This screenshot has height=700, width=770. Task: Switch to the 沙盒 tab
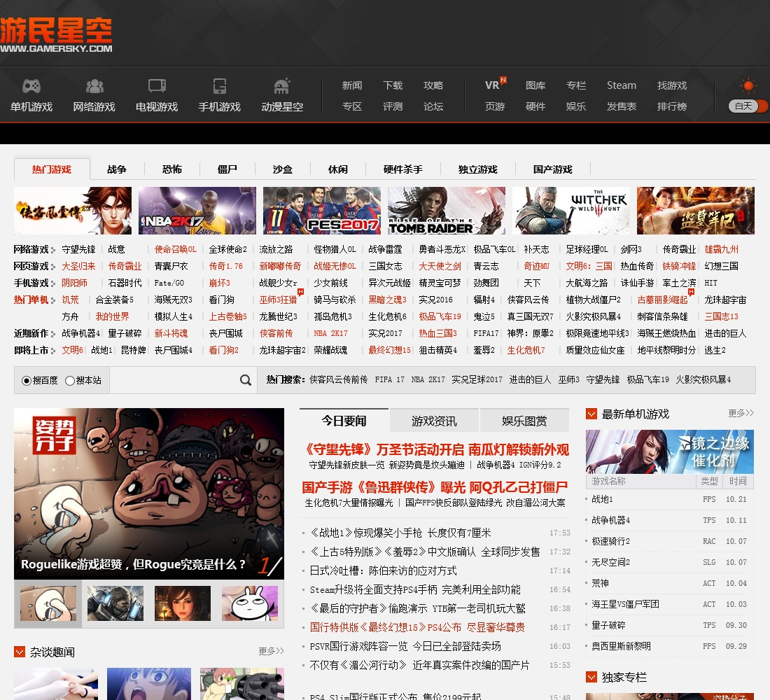coord(283,169)
